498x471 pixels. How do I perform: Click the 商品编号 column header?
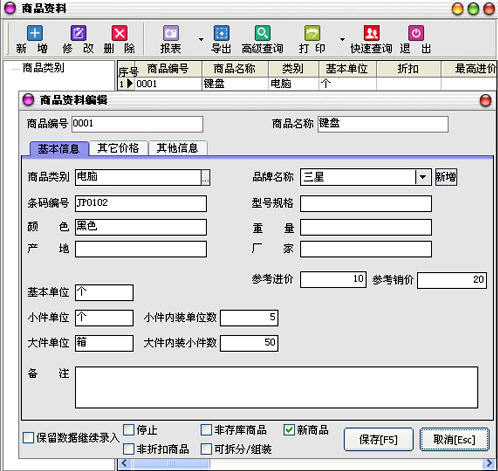pyautogui.click(x=168, y=69)
